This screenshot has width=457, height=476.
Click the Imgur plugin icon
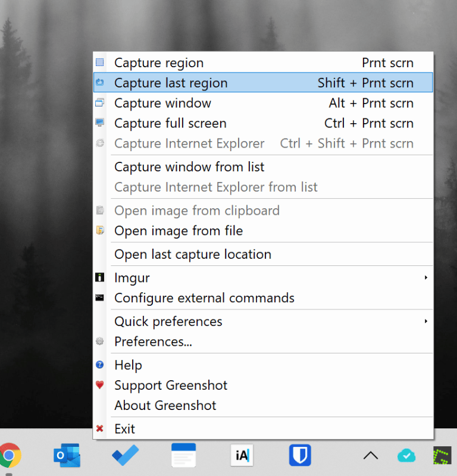point(99,277)
